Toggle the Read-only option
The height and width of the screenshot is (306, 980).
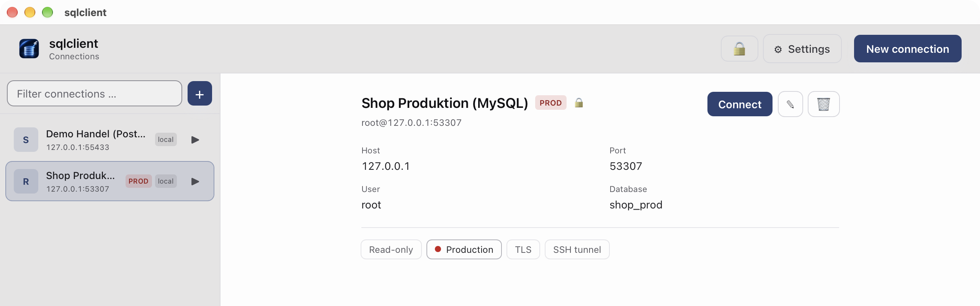point(391,249)
